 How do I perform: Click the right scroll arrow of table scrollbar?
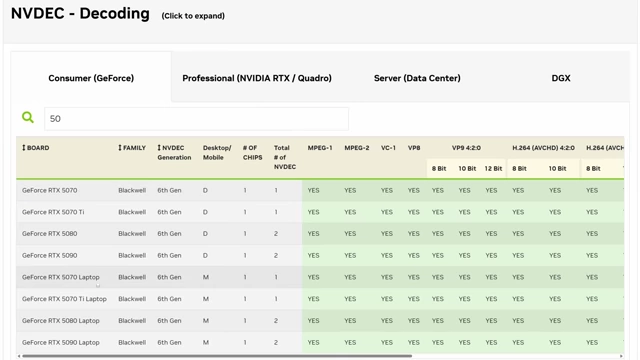tap(621, 356)
